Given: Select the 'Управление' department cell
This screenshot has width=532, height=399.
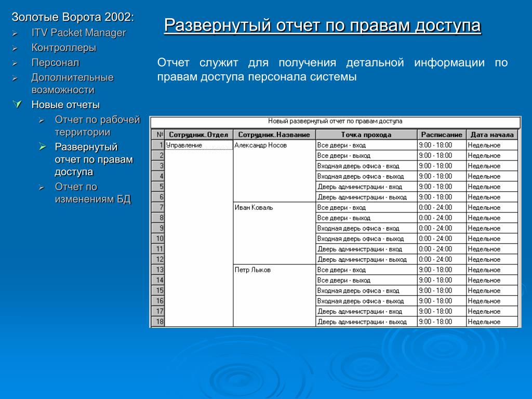Looking at the screenshot, I should (x=199, y=145).
